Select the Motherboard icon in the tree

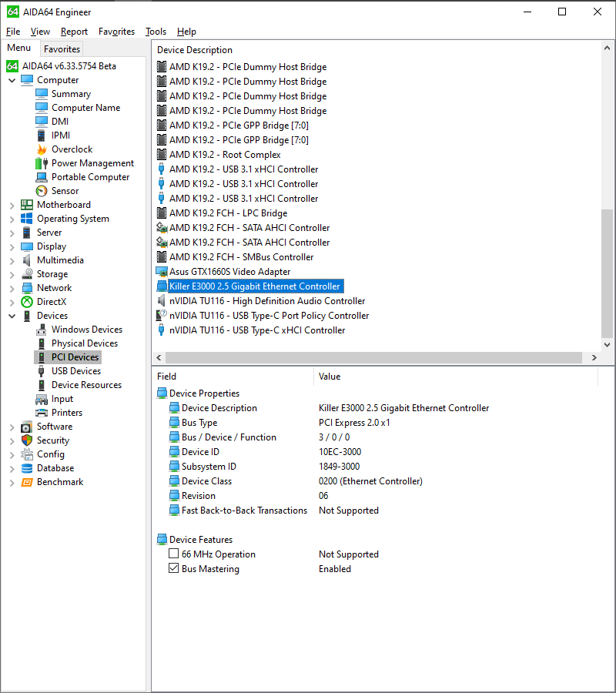coord(27,205)
